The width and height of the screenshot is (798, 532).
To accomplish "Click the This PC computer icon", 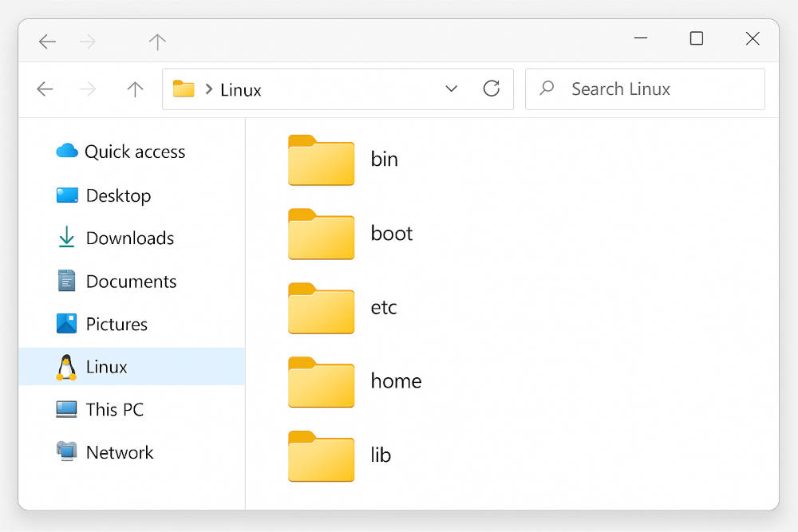I will pyautogui.click(x=66, y=409).
